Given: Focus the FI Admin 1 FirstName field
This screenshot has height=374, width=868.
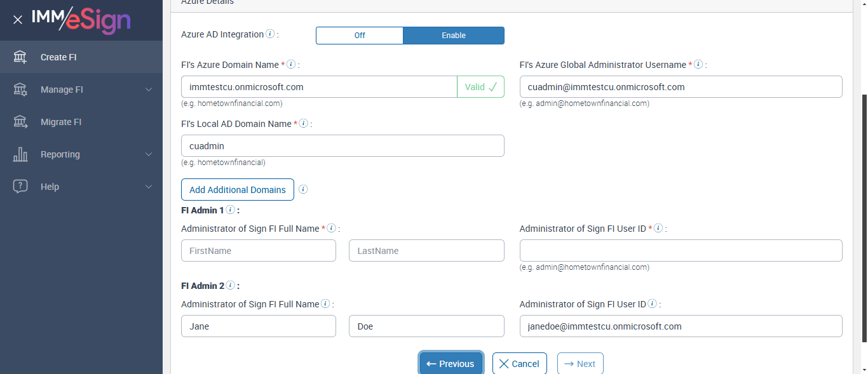Looking at the screenshot, I should point(258,251).
